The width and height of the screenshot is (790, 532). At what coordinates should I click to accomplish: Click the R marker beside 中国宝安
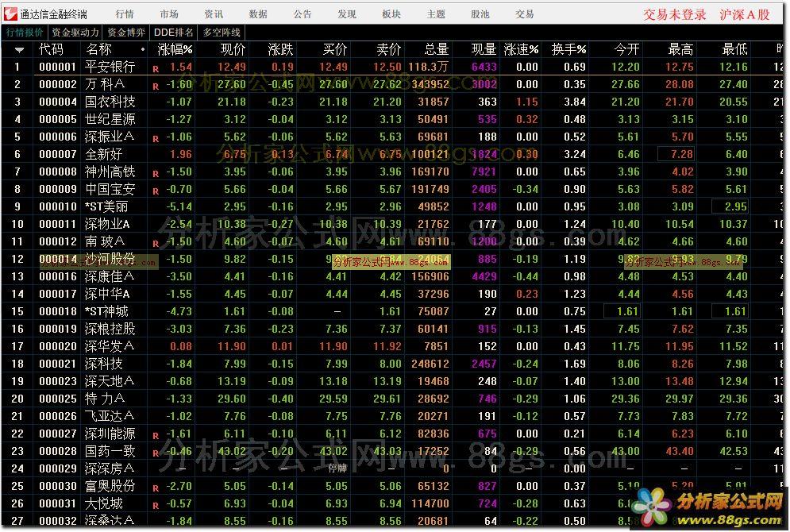point(156,191)
